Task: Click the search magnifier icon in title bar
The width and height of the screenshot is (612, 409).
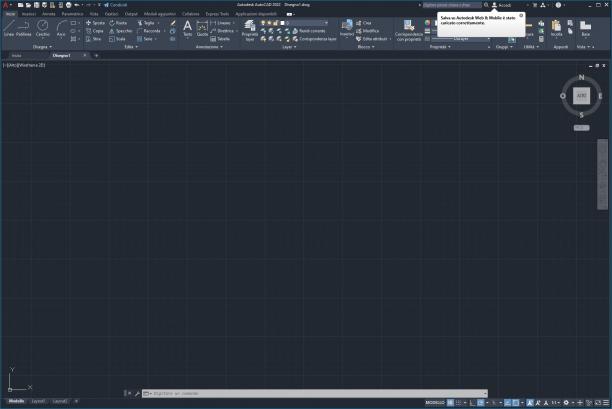Action: click(486, 5)
